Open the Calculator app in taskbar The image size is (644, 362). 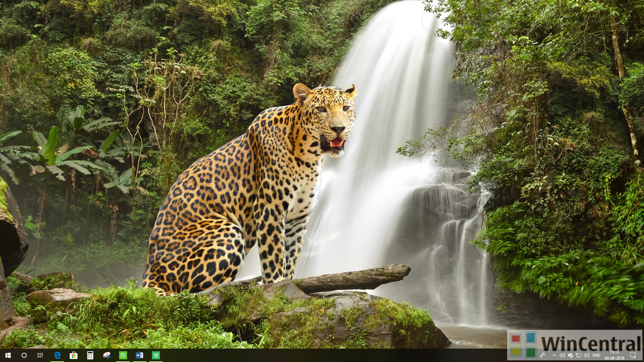click(90, 355)
